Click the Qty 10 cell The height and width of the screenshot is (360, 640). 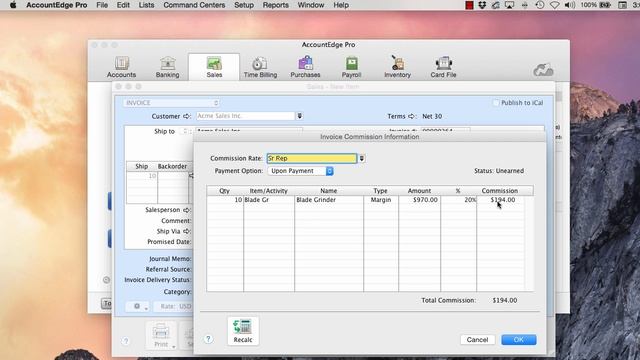[225, 200]
